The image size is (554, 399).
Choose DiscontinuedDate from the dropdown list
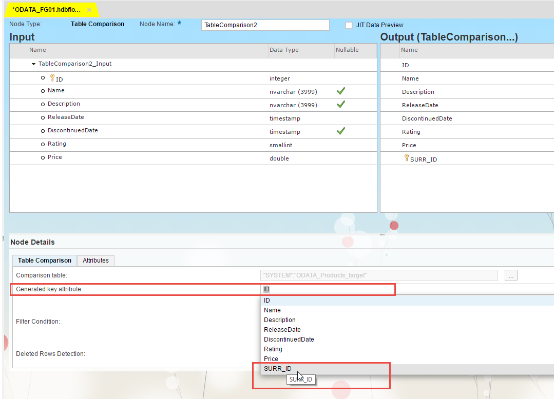tap(407, 340)
